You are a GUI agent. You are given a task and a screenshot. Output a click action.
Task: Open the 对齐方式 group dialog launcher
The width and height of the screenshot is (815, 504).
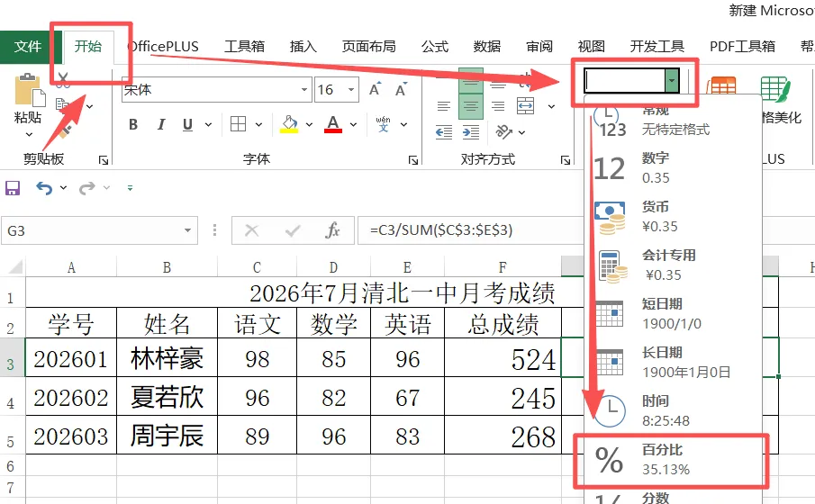coord(566,160)
